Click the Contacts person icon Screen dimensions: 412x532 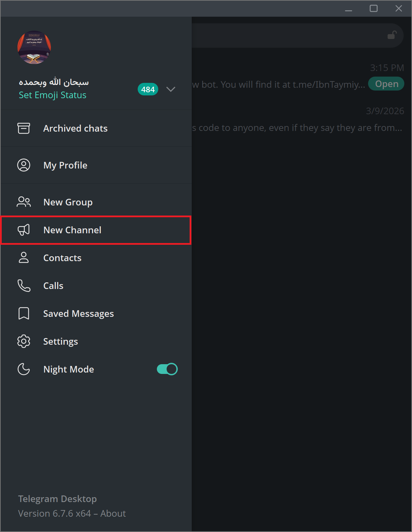pyautogui.click(x=24, y=258)
